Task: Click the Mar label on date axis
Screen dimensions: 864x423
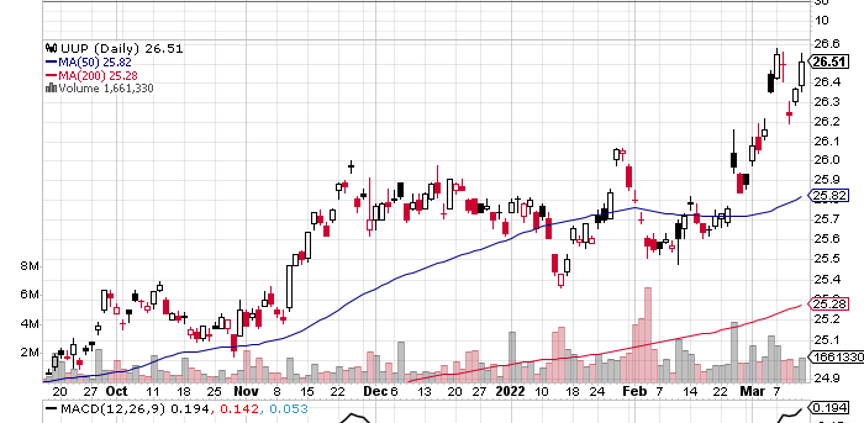Action: [752, 391]
